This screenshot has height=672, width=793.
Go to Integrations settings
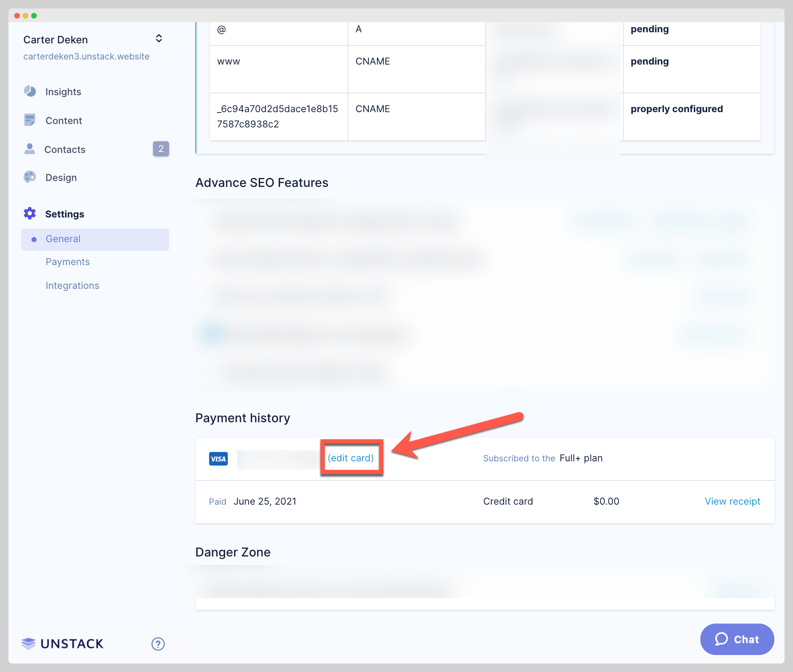pos(72,286)
